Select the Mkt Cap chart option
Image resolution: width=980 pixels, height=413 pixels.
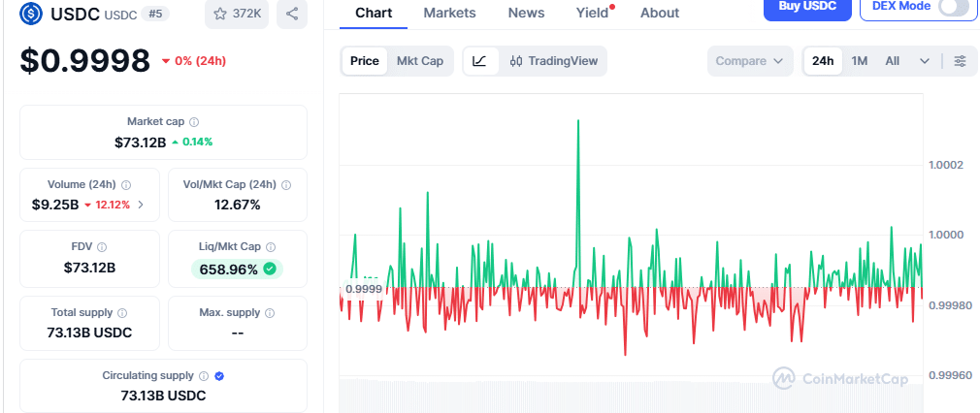420,61
